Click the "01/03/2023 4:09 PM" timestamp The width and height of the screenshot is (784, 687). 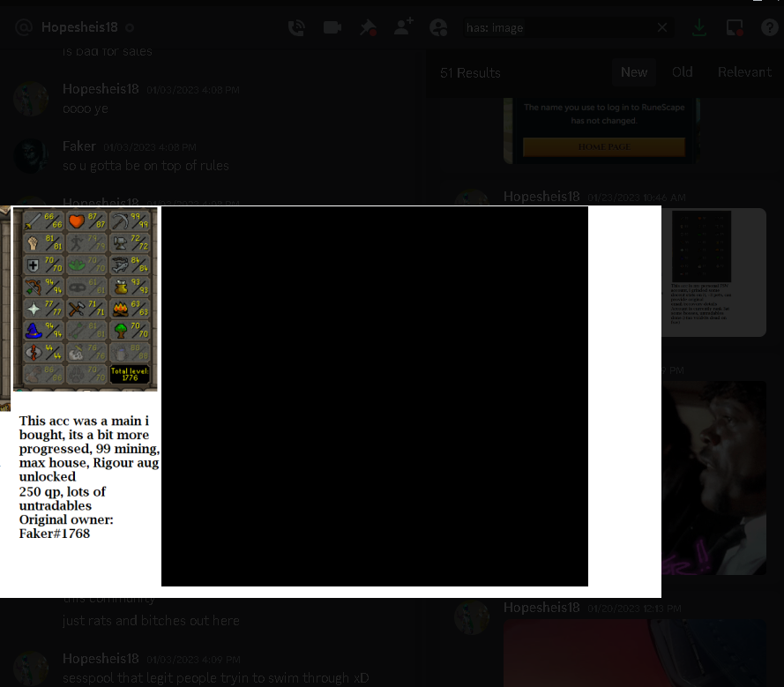coord(193,660)
